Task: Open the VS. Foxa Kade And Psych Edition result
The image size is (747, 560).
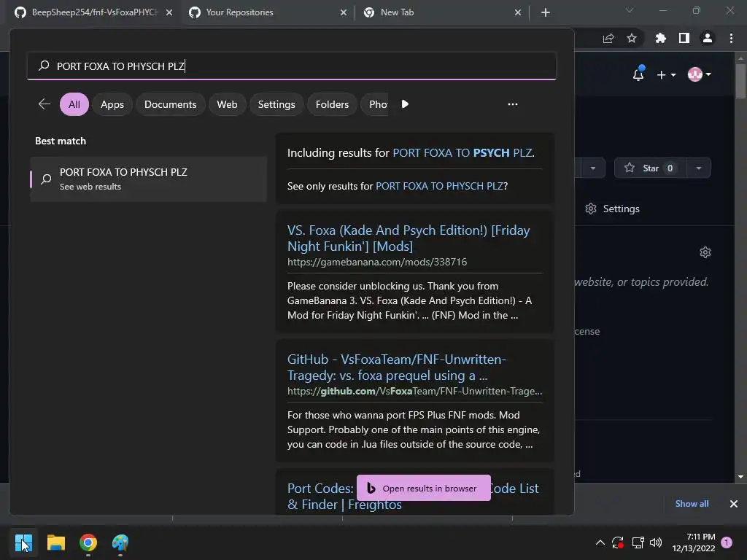Action: click(409, 238)
